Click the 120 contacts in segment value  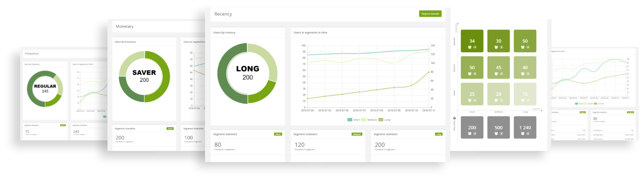pyautogui.click(x=299, y=145)
